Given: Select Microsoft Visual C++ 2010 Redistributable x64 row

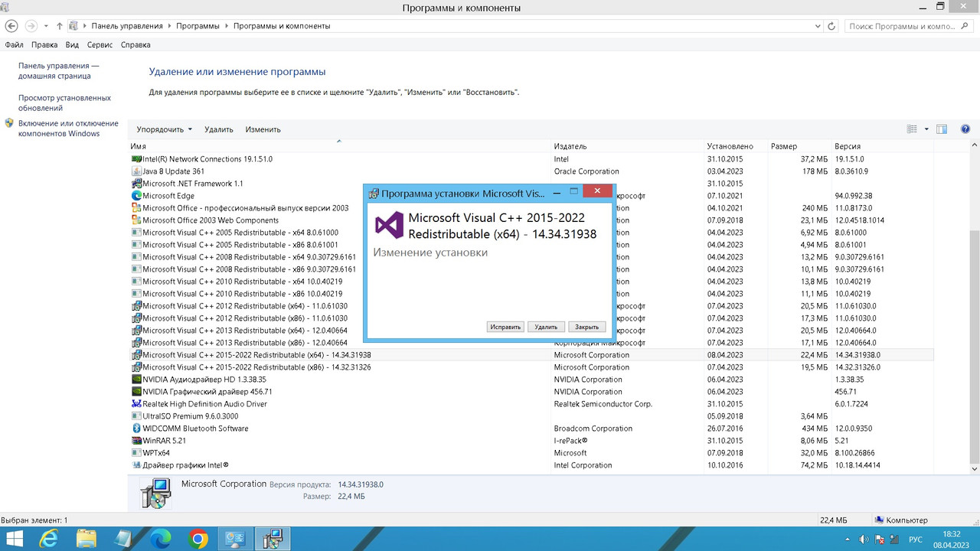Looking at the screenshot, I should point(531,282).
